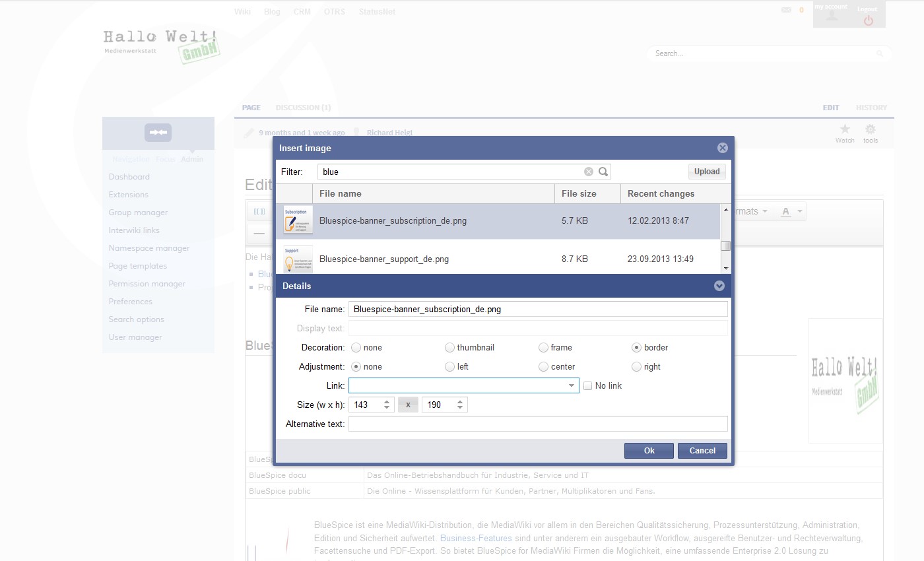The width and height of the screenshot is (924, 561).
Task: Select the thumbnail decoration radio button
Action: point(449,347)
